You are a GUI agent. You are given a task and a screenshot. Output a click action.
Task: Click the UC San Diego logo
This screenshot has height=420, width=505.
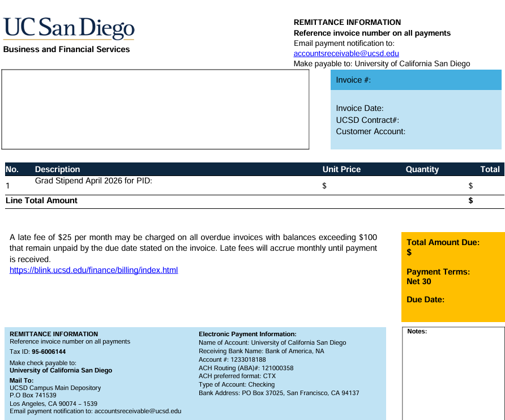[x=69, y=28]
